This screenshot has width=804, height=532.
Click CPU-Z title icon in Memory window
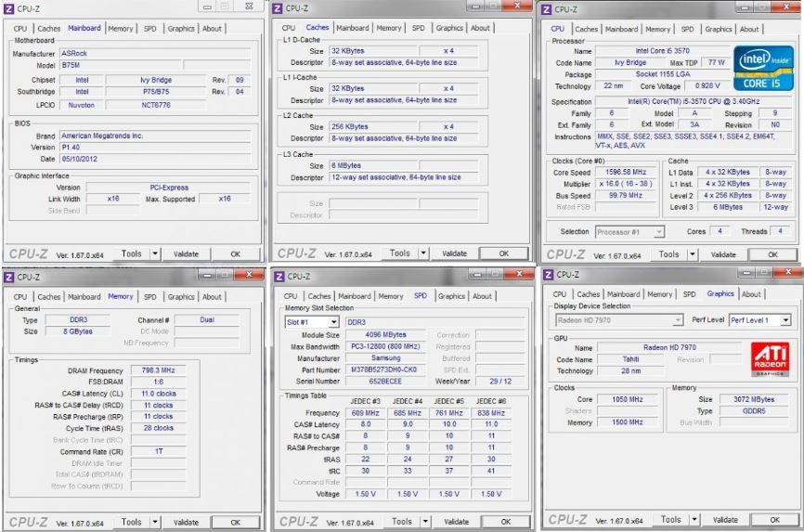8,276
